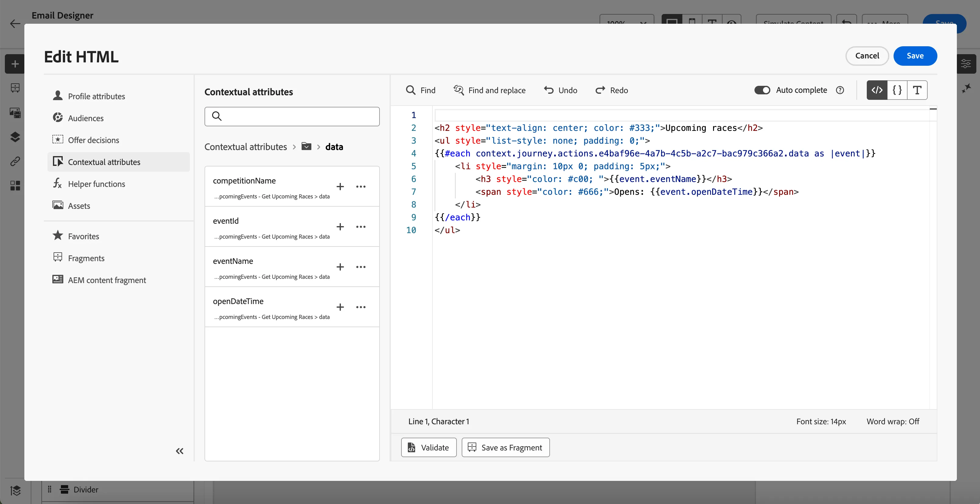Place cursor on code line 1
This screenshot has width=980, height=504.
tap(681, 115)
